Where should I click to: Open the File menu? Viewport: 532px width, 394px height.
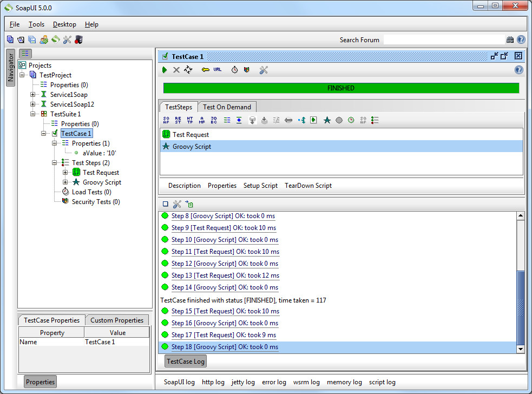pyautogui.click(x=15, y=24)
